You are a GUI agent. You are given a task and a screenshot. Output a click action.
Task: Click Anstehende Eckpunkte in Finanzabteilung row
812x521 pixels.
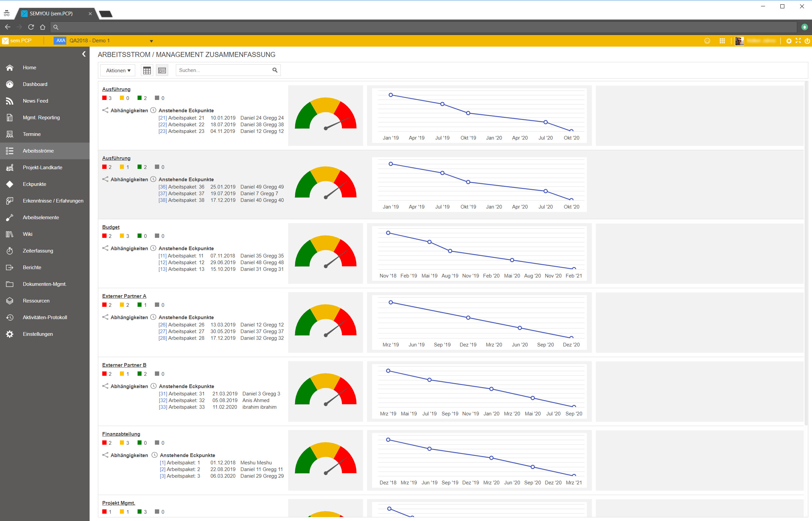coord(188,455)
